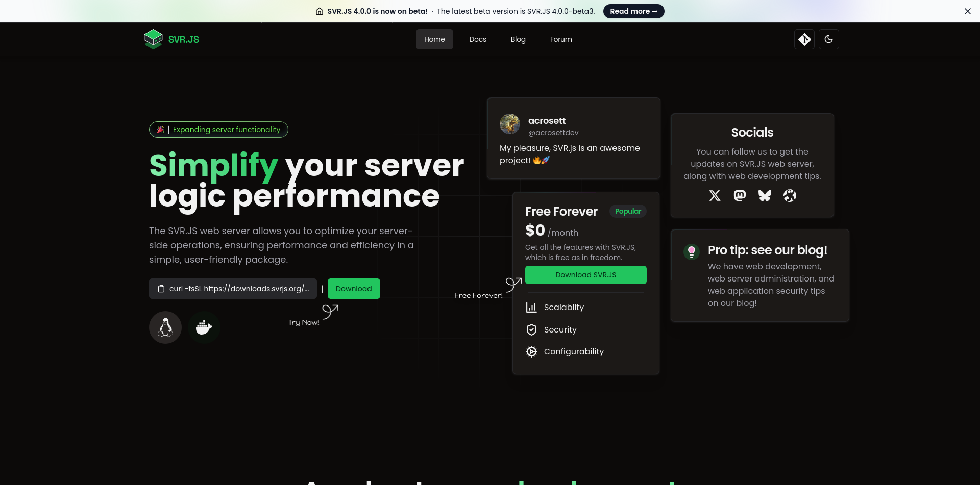Click the Configurability gear icon
The width and height of the screenshot is (980, 485).
click(x=531, y=351)
